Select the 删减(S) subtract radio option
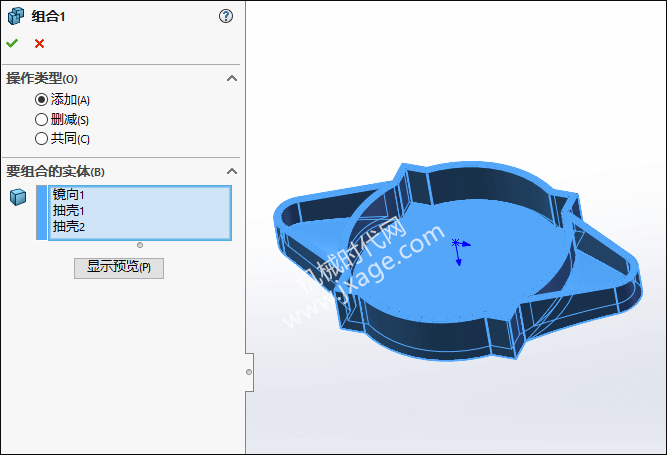This screenshot has width=667, height=455. 41,119
